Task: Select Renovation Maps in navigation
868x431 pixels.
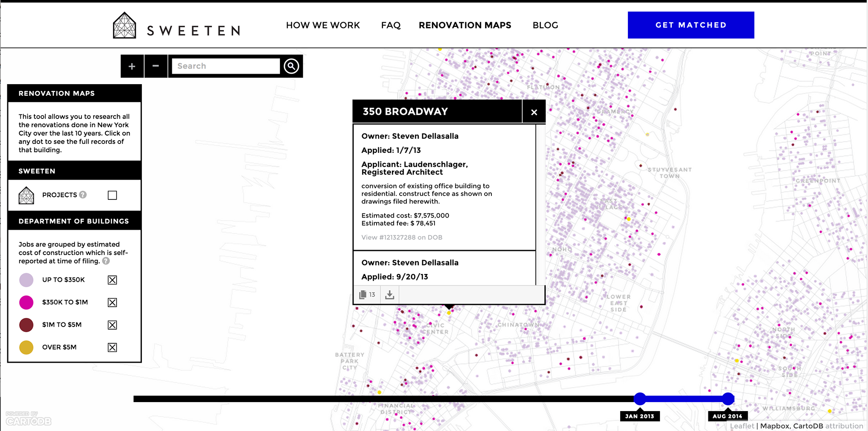Action: click(465, 25)
